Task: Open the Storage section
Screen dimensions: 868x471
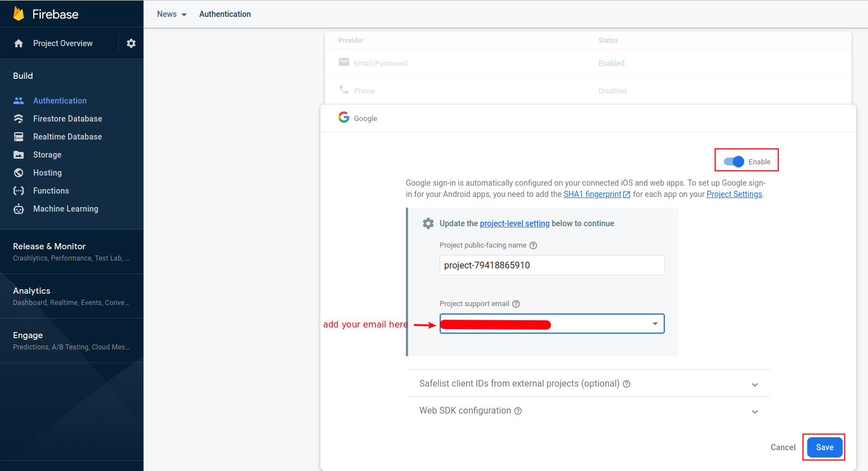Action: click(47, 154)
